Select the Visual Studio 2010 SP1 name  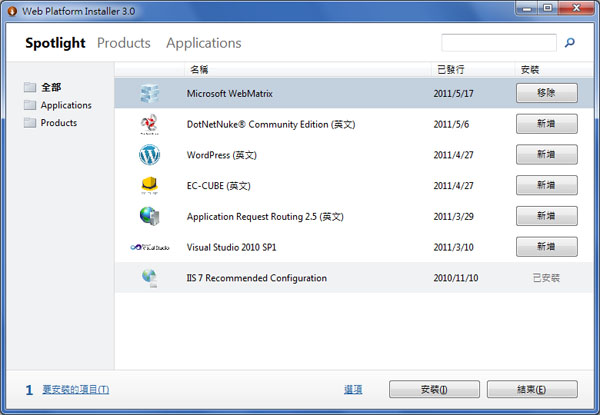232,247
